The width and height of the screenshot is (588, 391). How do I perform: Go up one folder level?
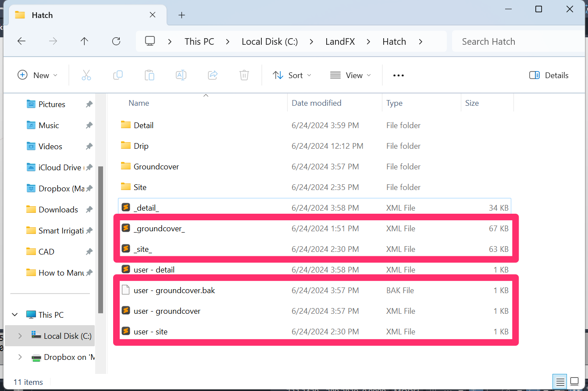pyautogui.click(x=84, y=41)
